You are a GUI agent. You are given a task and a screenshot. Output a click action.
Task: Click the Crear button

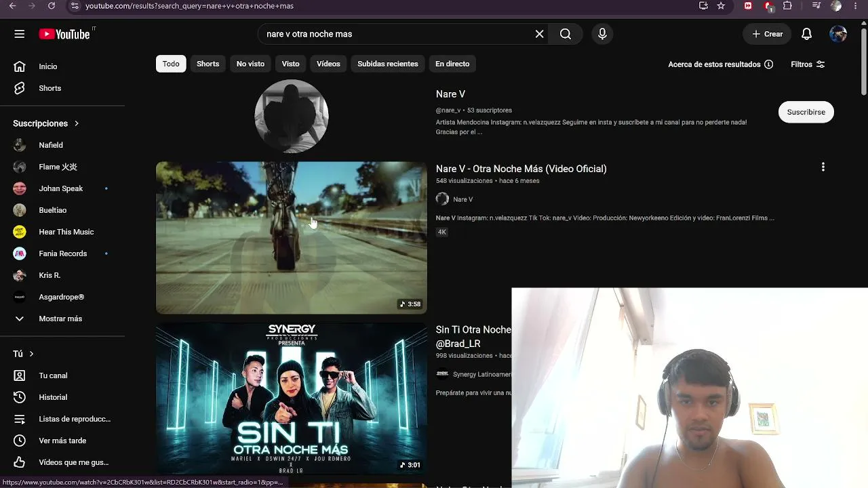tap(767, 34)
